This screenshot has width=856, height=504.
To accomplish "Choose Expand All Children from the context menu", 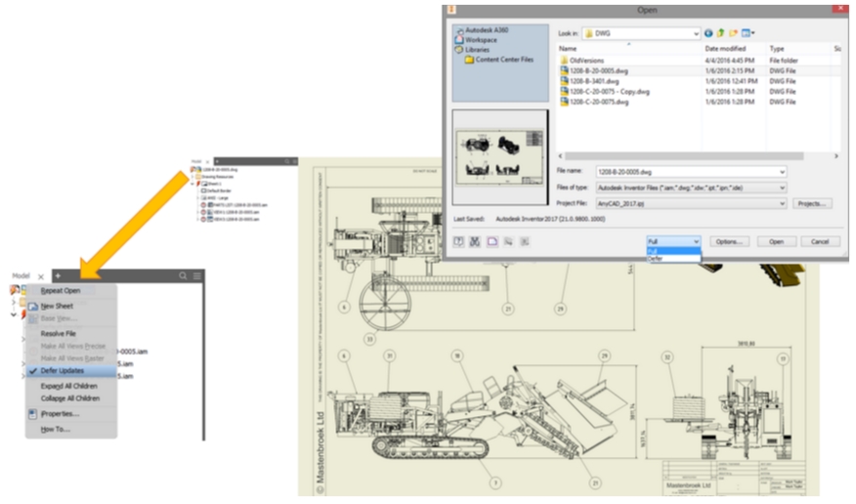I will 68,386.
